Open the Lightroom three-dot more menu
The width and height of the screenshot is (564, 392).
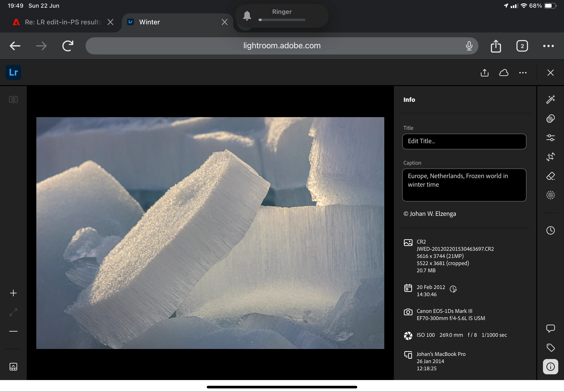523,73
